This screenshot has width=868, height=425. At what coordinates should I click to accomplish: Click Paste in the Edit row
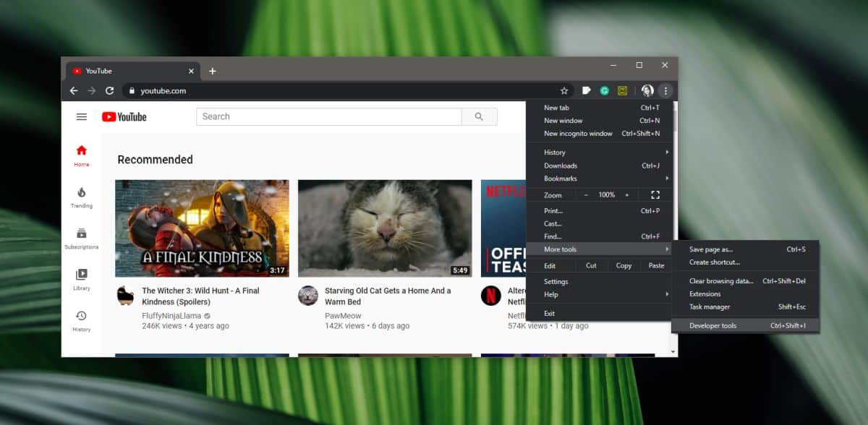click(656, 266)
